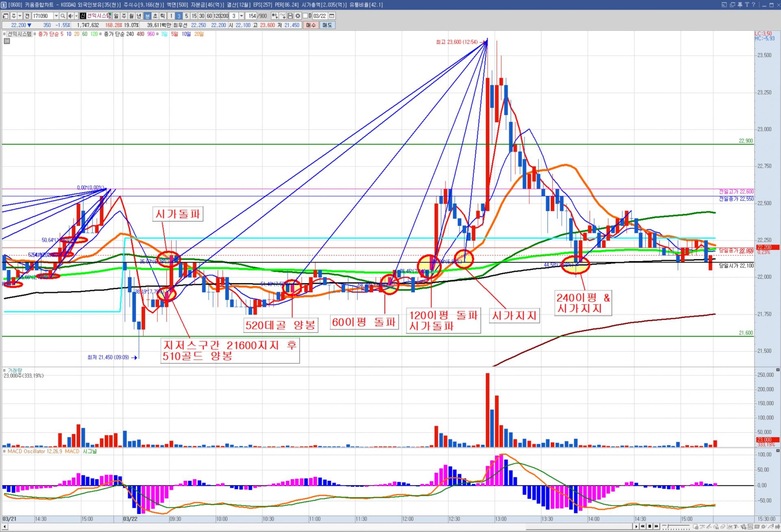Expand the stock code 171090 dropdown
The width and height of the screenshot is (781, 532).
(56, 16)
